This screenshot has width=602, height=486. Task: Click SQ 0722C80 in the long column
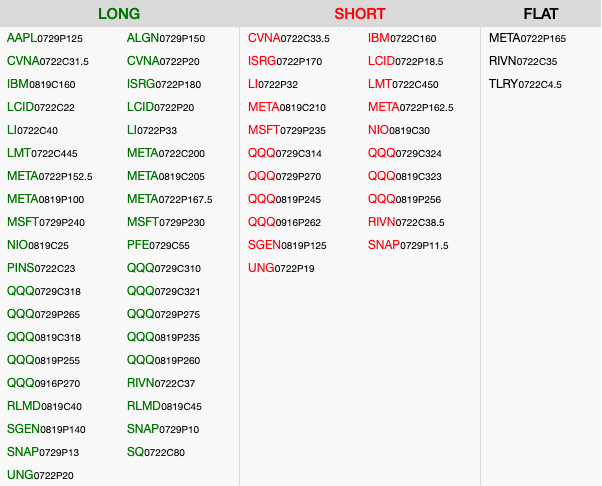click(155, 452)
